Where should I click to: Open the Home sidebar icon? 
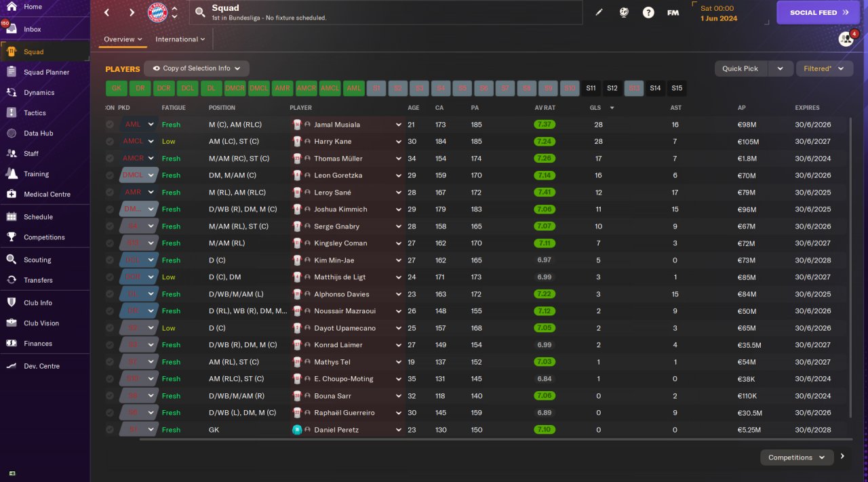point(12,7)
